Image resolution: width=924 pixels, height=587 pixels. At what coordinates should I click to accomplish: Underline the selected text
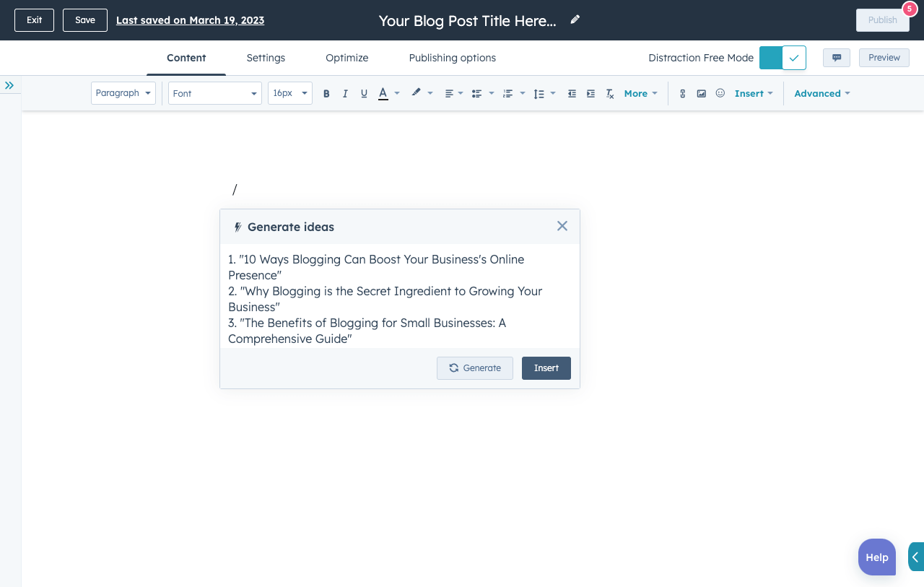click(x=364, y=93)
